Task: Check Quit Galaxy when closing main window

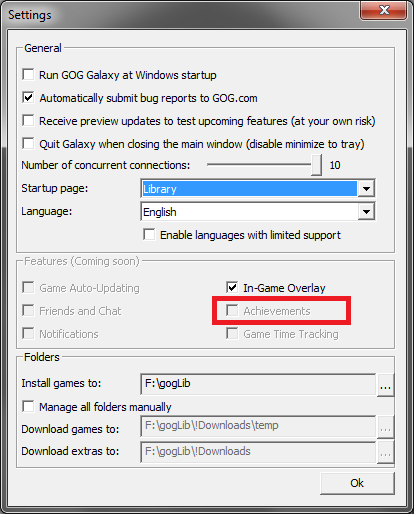Action: click(28, 143)
